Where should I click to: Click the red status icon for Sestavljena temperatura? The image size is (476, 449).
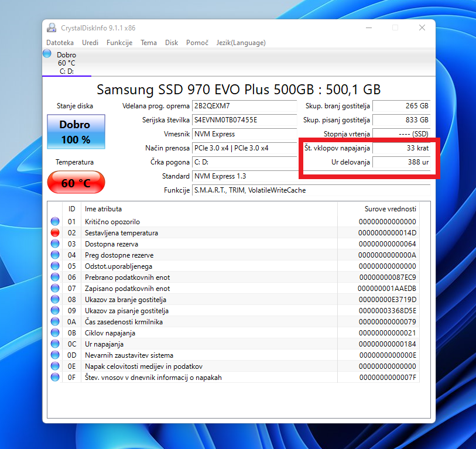(x=55, y=232)
